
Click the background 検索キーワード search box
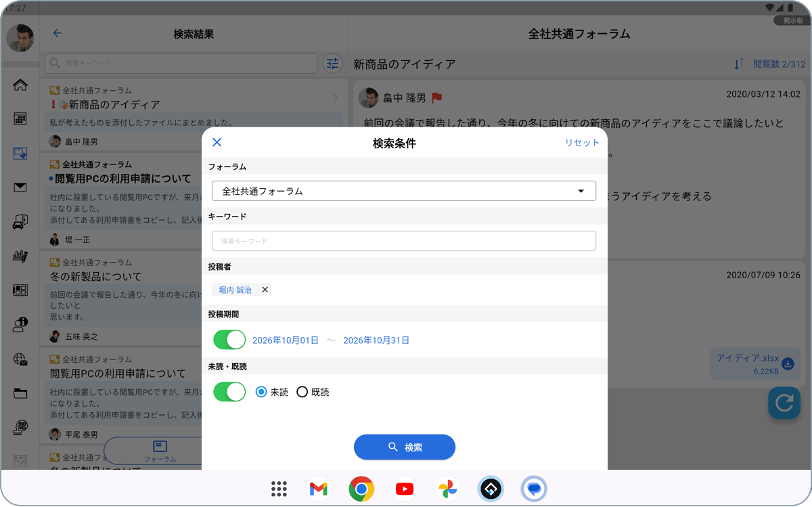(x=181, y=63)
